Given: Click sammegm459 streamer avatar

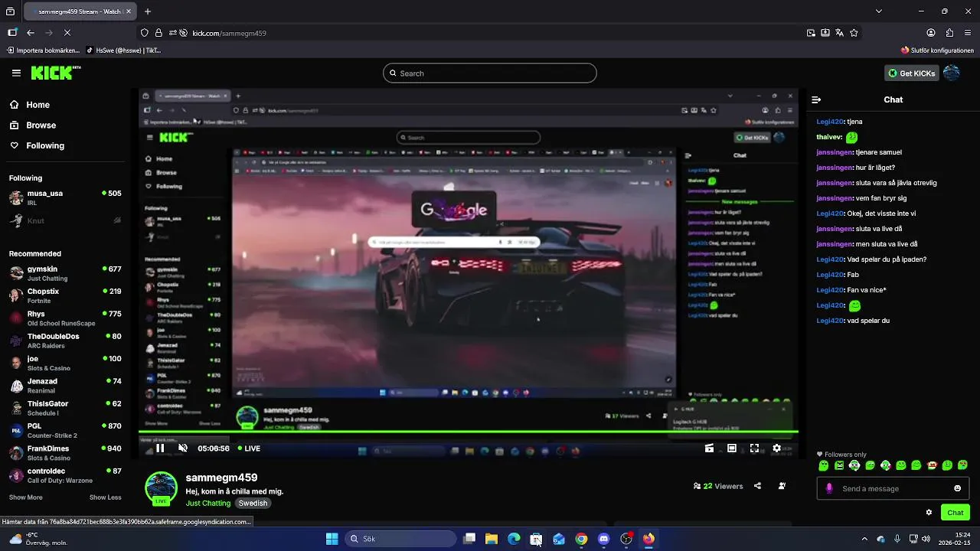Looking at the screenshot, I should point(161,489).
